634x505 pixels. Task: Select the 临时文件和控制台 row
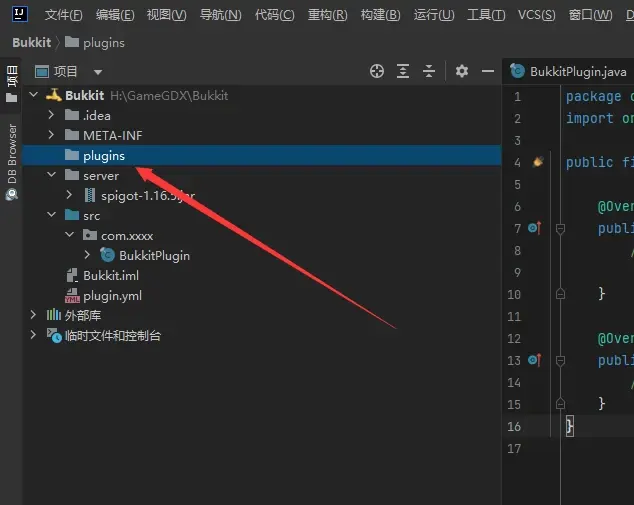click(x=262, y=336)
